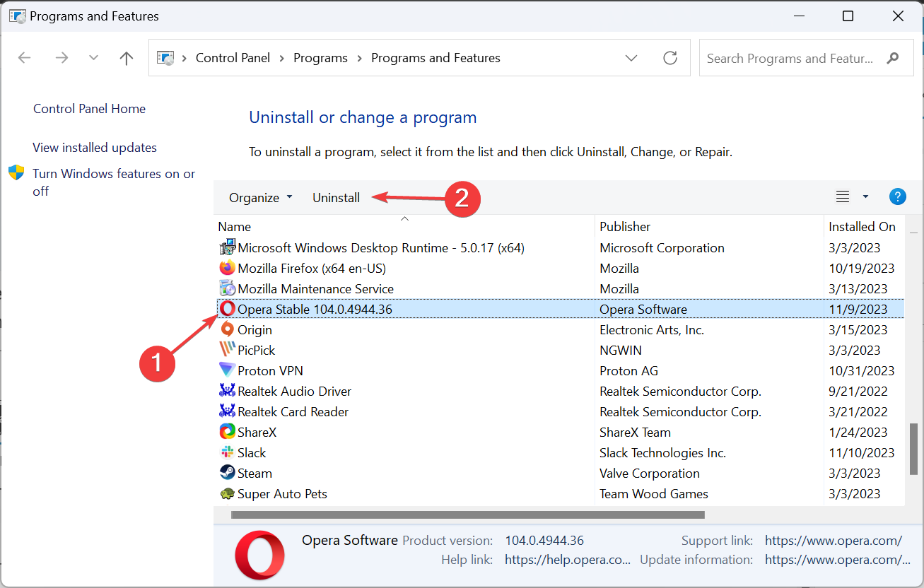The width and height of the screenshot is (924, 588).
Task: Expand the address bar history dropdown
Action: [631, 58]
